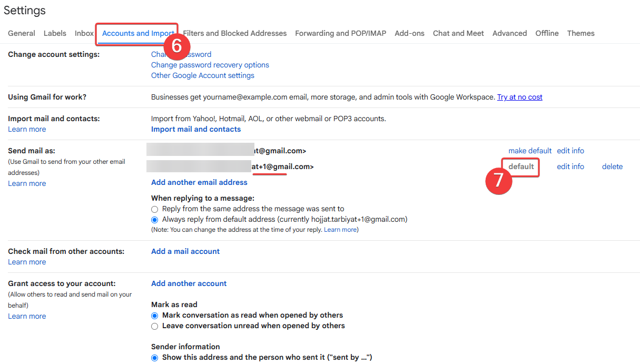640x364 pixels.
Task: Open the Themes tab
Action: 580,33
